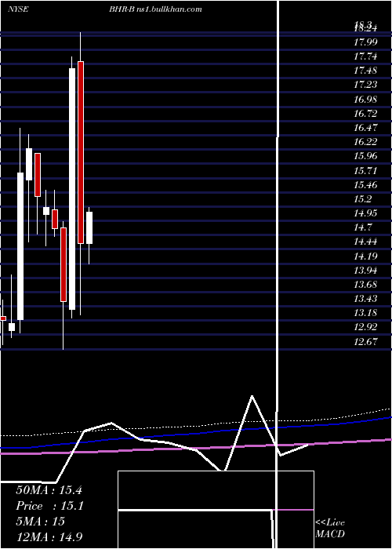Click the 13.68 price axis label

click(365, 285)
